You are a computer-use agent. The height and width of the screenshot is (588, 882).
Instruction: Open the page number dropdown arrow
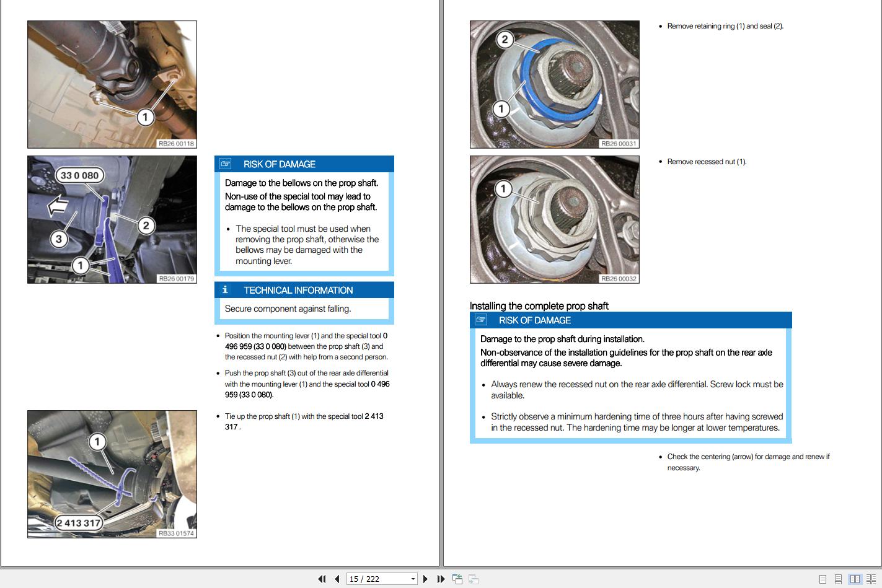[413, 579]
